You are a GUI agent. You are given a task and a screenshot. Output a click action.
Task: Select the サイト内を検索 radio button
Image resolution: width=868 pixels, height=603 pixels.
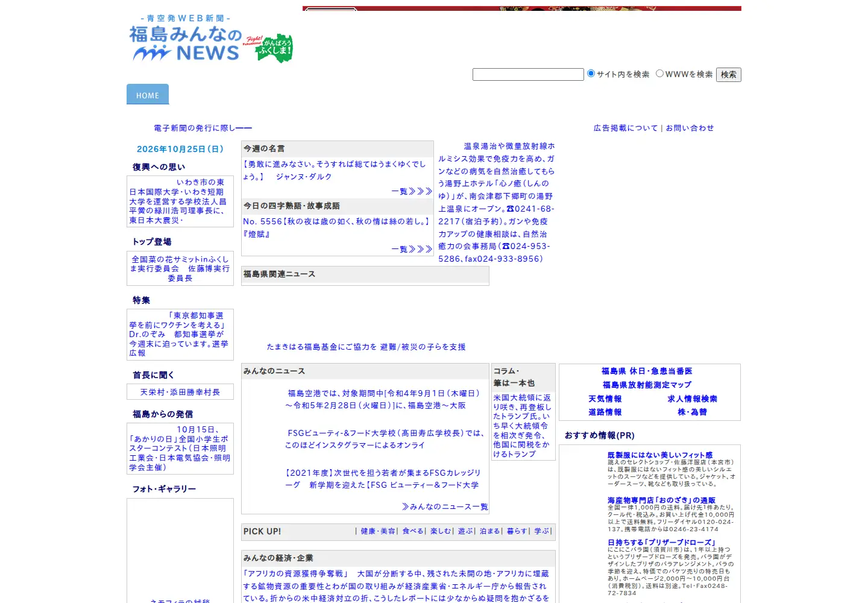[591, 74]
